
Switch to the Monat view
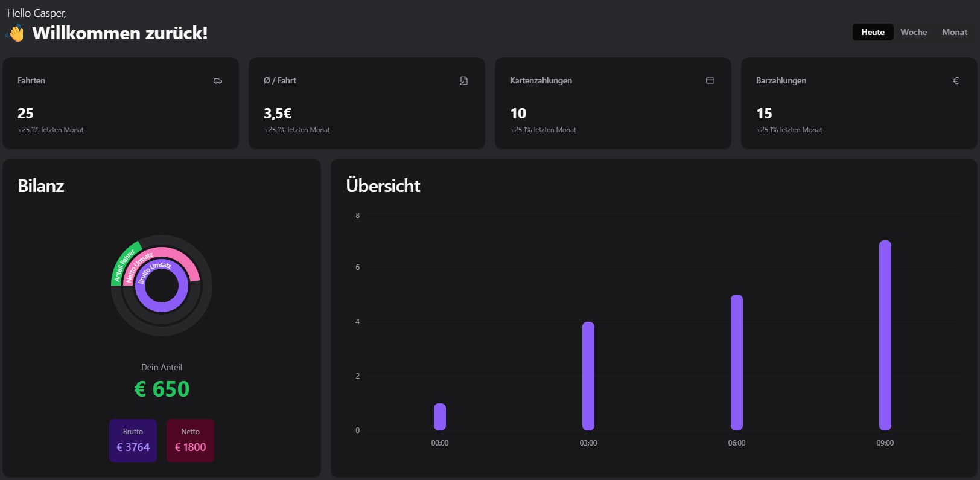954,32
